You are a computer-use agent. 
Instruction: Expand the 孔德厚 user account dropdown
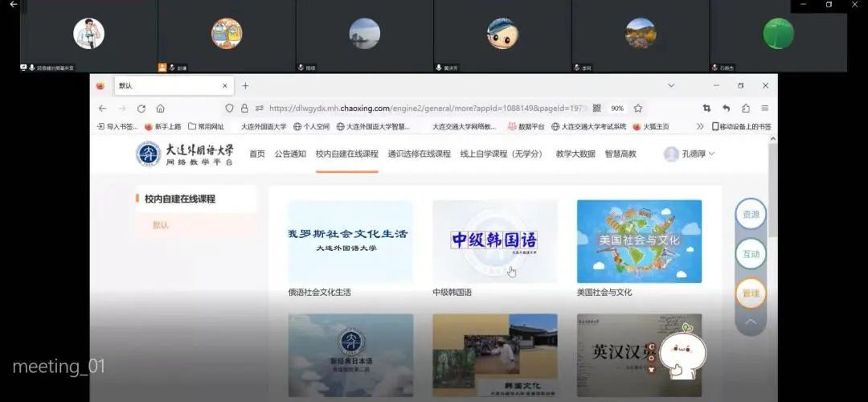(690, 154)
